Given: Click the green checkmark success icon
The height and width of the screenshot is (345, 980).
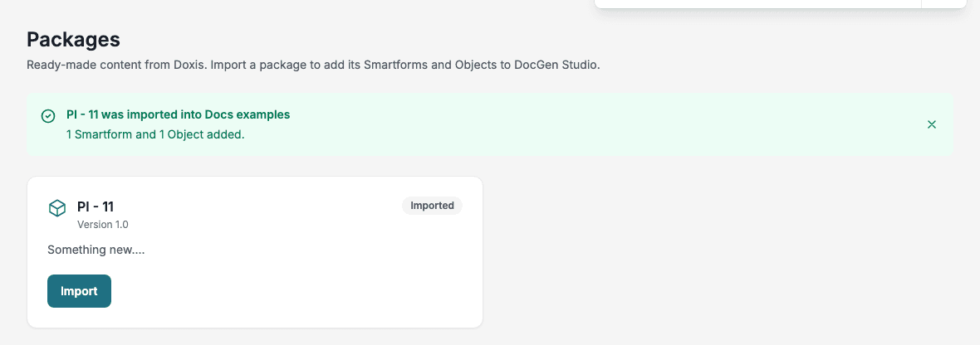Looking at the screenshot, I should 48,116.
